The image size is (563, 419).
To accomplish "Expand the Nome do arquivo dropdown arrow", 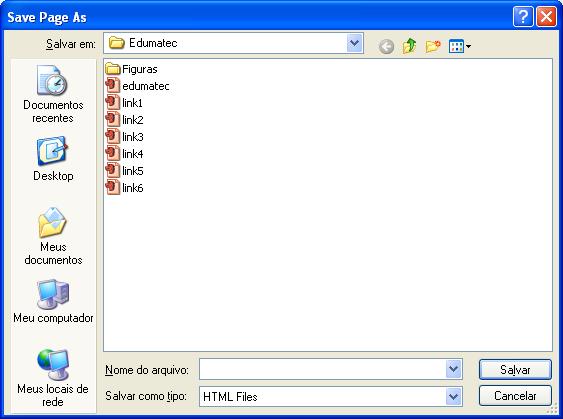I will (x=453, y=369).
